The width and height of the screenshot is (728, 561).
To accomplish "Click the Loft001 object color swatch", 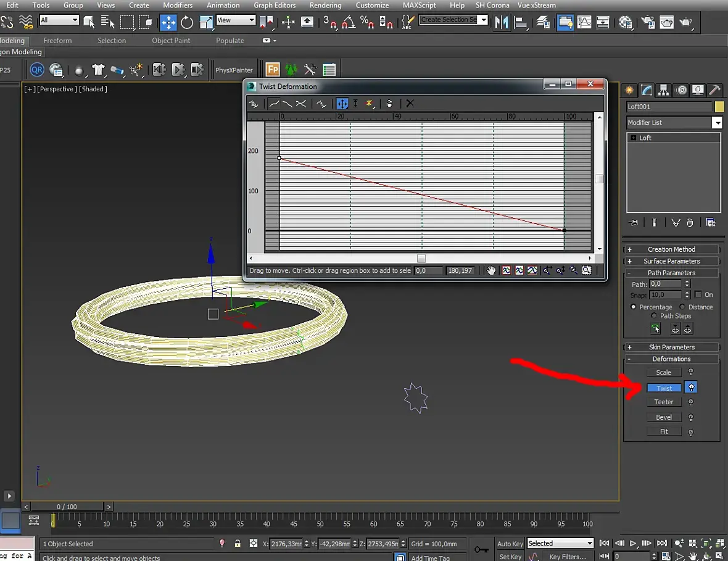I will (719, 107).
